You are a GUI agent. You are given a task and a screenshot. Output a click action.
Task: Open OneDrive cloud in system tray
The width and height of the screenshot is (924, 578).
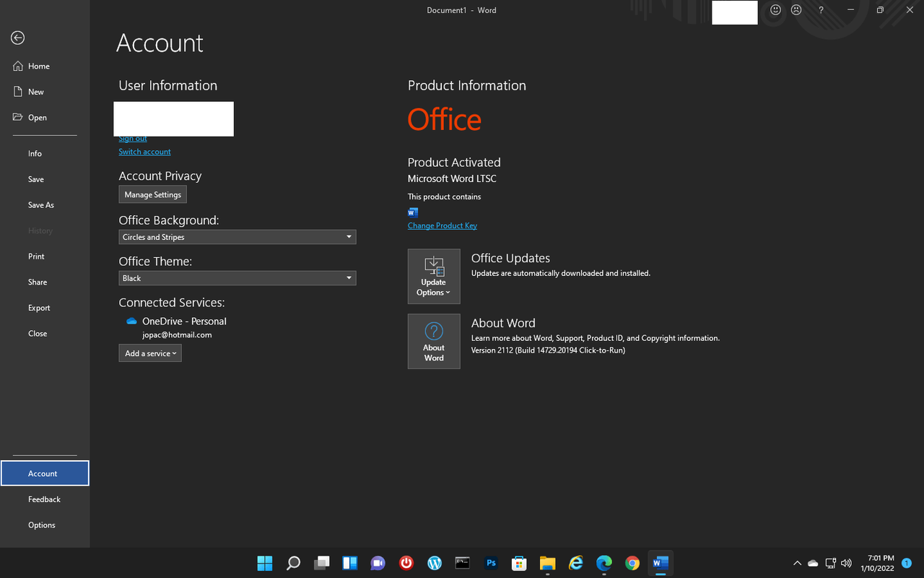(x=813, y=563)
